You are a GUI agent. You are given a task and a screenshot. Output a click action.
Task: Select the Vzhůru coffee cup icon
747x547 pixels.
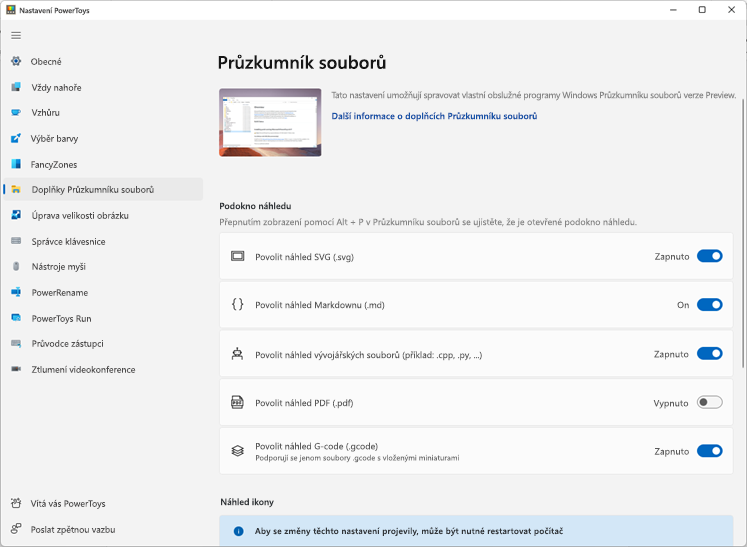[x=16, y=112]
